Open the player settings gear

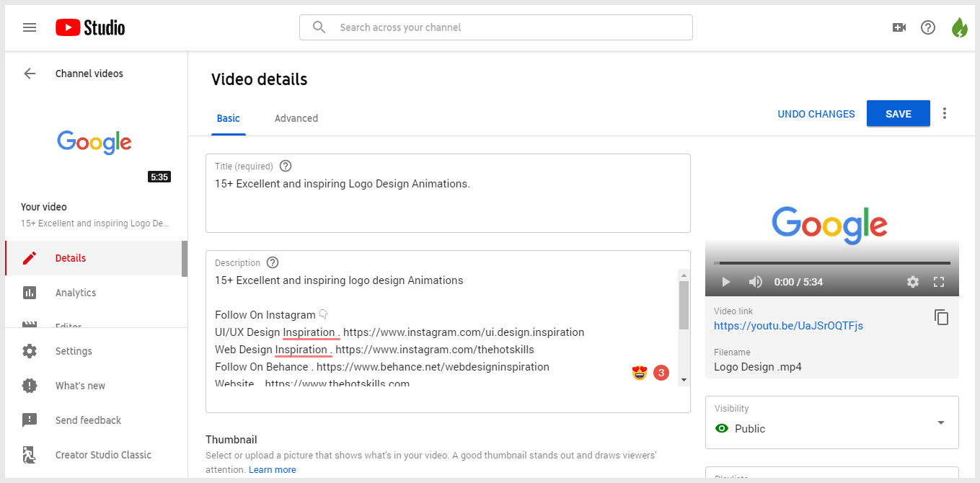click(913, 282)
